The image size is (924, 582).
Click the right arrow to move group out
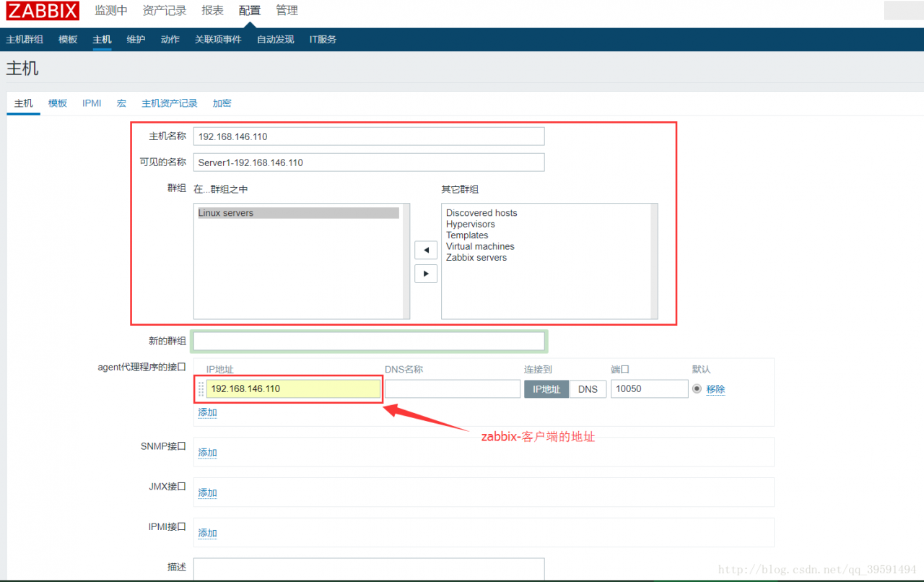click(425, 274)
